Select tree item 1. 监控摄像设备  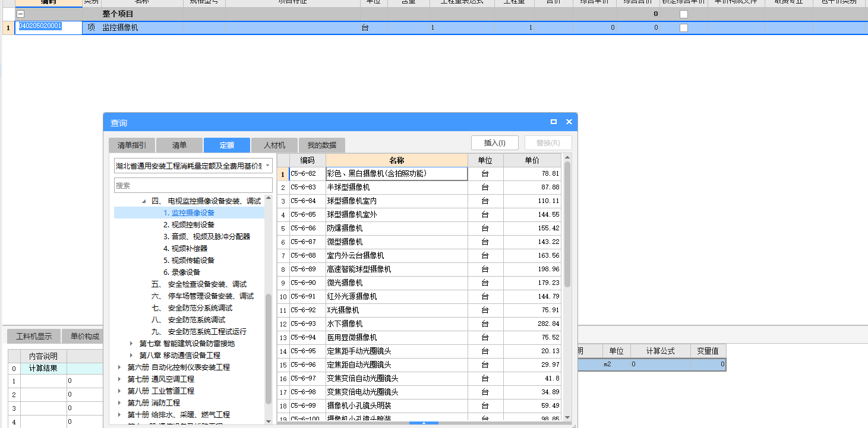tap(189, 213)
